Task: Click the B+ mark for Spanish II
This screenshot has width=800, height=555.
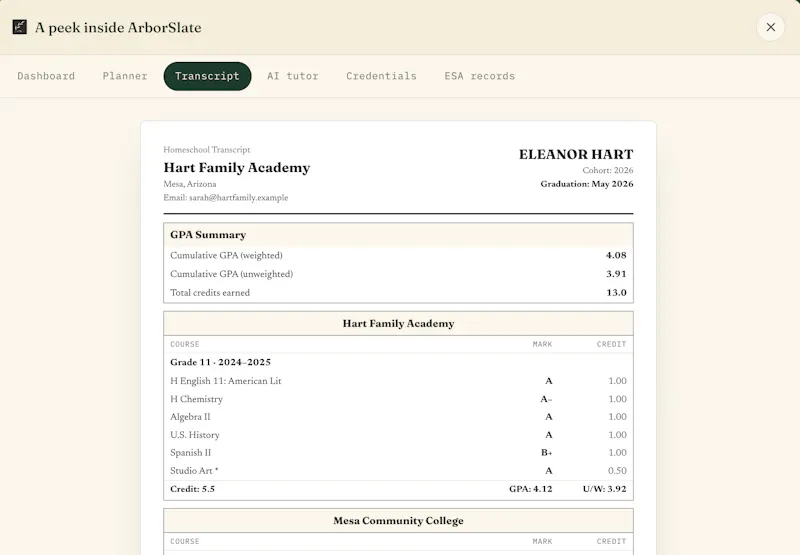Action: coord(546,452)
